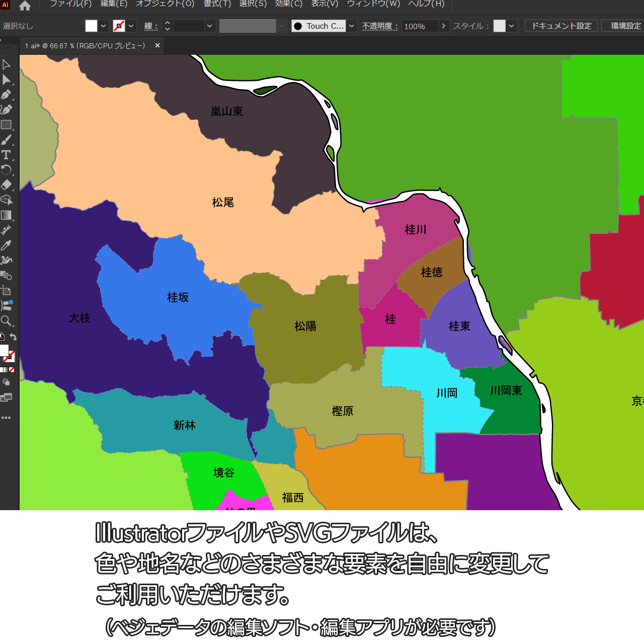Choose the Eyedropper tool
Screen dimensions: 644x644
[x=6, y=246]
